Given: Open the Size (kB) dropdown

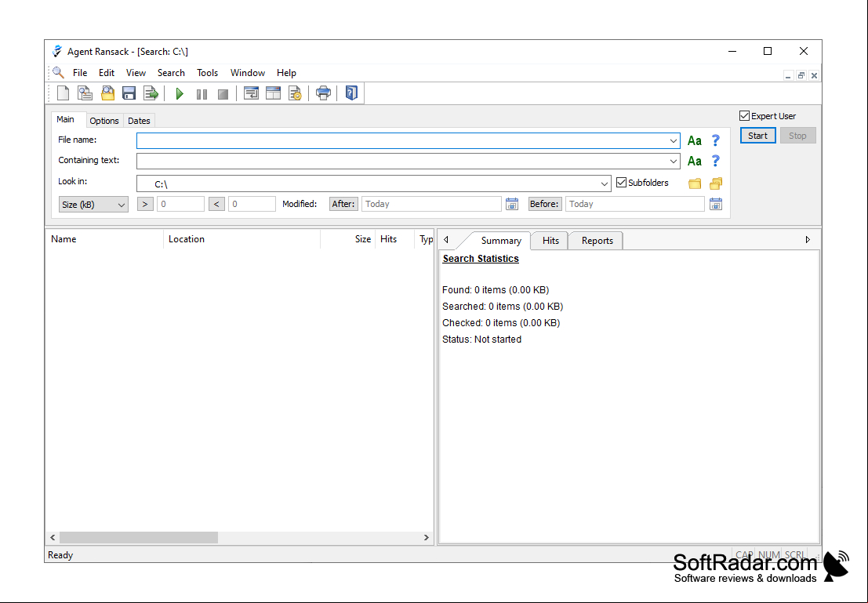Looking at the screenshot, I should 93,205.
